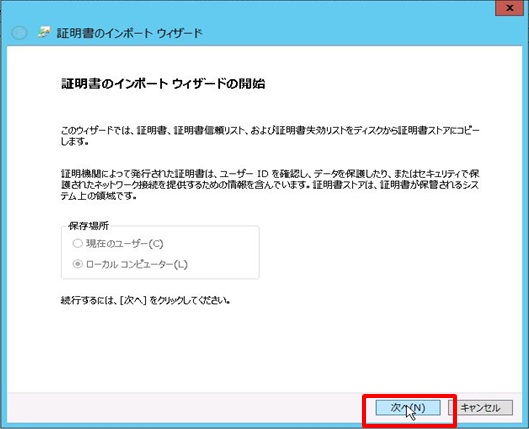The height and width of the screenshot is (429, 529).
Task: Click the 現在のユーザー(C) label text
Action: pos(124,244)
